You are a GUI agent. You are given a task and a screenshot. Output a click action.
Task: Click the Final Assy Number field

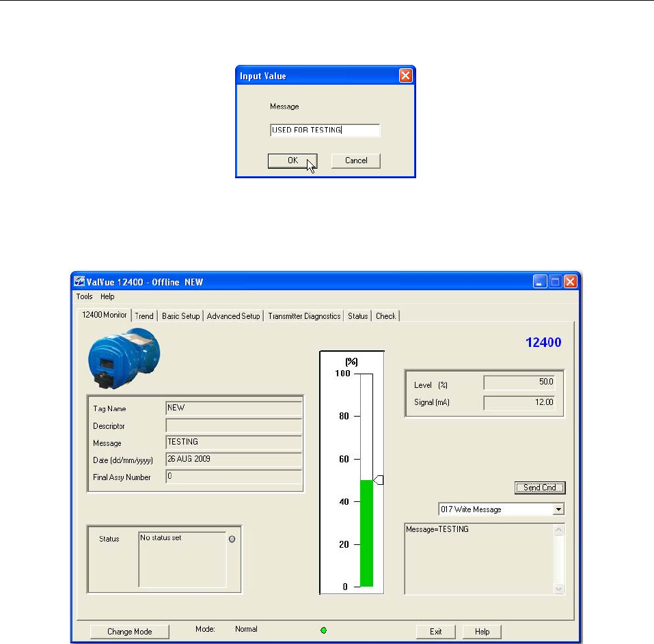point(234,477)
